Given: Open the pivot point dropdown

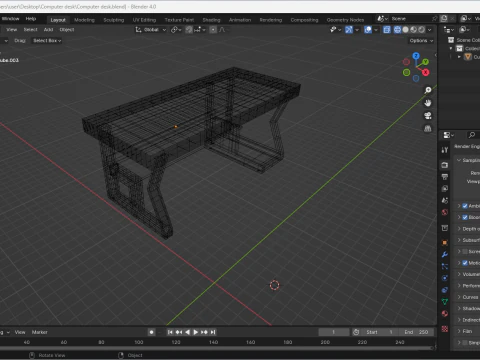Looking at the screenshot, I should 176,30.
